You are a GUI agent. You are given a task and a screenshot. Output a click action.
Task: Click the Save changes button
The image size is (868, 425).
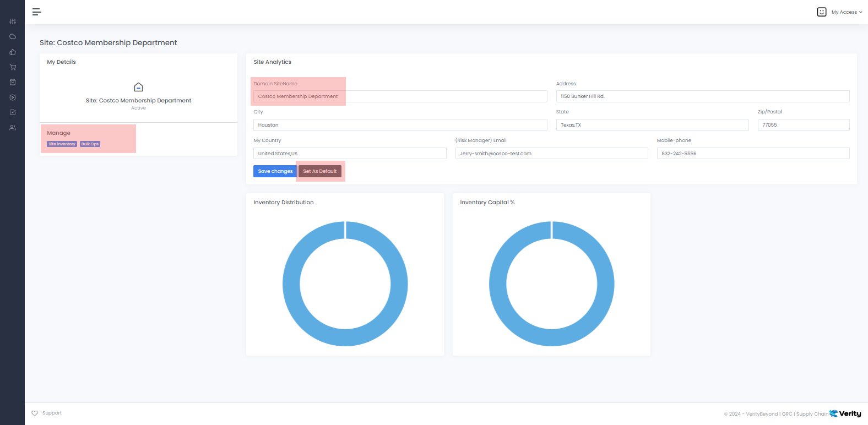click(x=275, y=171)
